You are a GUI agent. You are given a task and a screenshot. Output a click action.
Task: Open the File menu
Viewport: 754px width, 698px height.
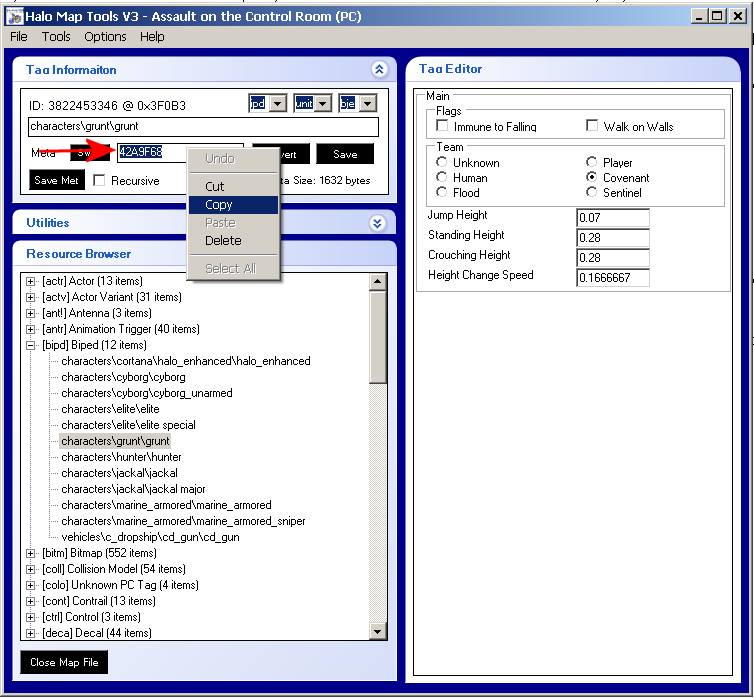[x=19, y=37]
